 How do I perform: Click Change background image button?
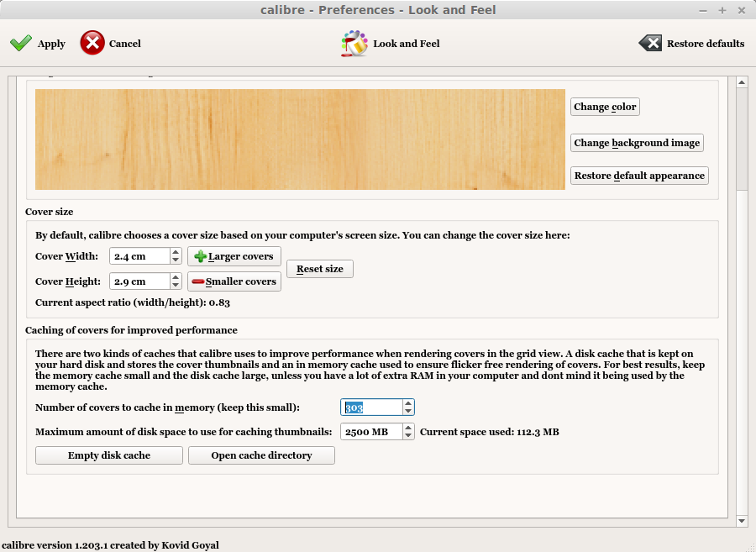637,143
